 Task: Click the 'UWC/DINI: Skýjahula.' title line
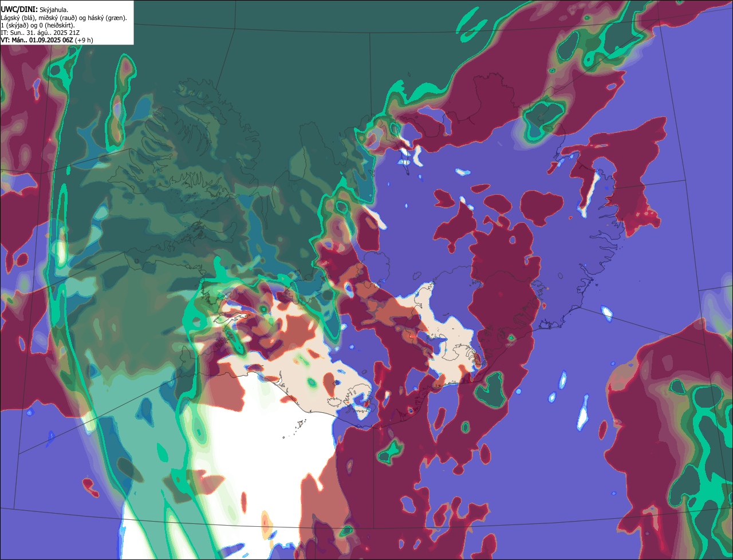(x=34, y=9)
